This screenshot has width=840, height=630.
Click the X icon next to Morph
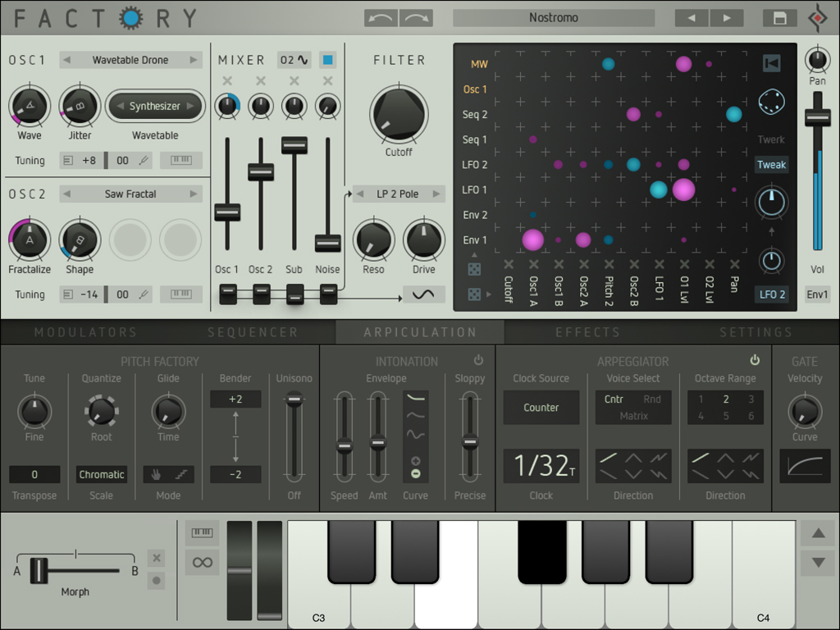(157, 558)
